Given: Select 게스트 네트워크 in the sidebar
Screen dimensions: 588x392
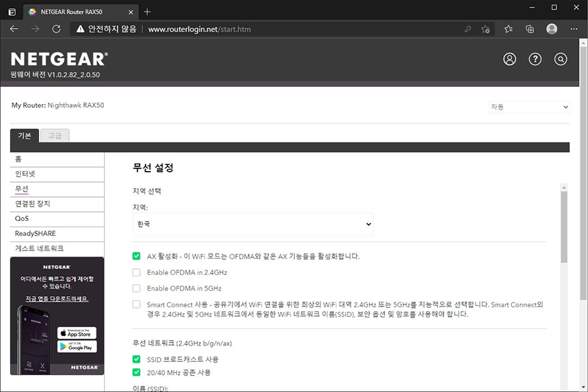Looking at the screenshot, I should [57, 248].
